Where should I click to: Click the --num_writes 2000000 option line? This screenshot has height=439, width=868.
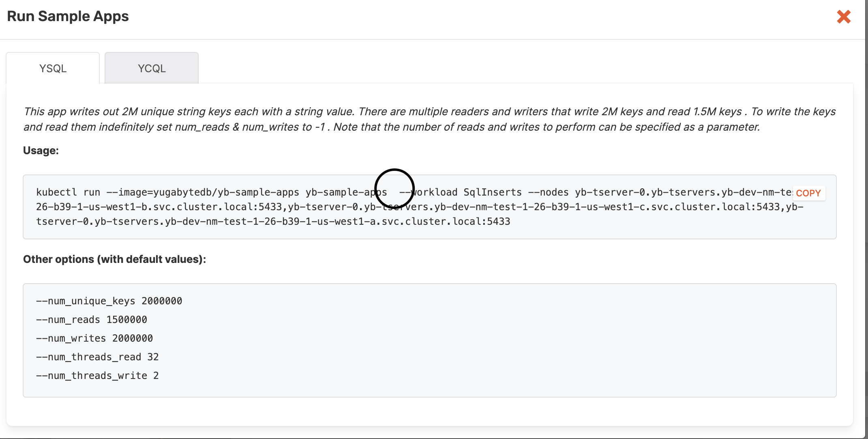94,338
